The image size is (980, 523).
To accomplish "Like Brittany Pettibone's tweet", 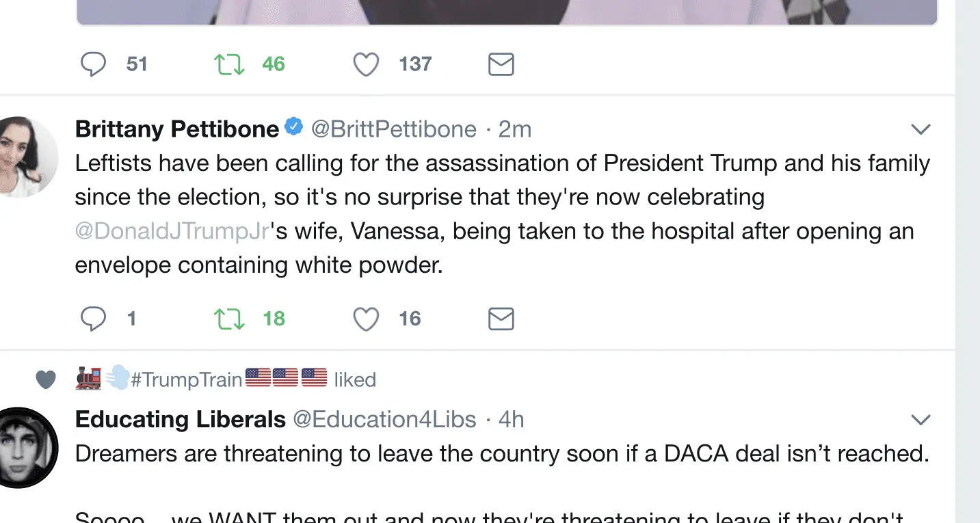I will coord(366,319).
